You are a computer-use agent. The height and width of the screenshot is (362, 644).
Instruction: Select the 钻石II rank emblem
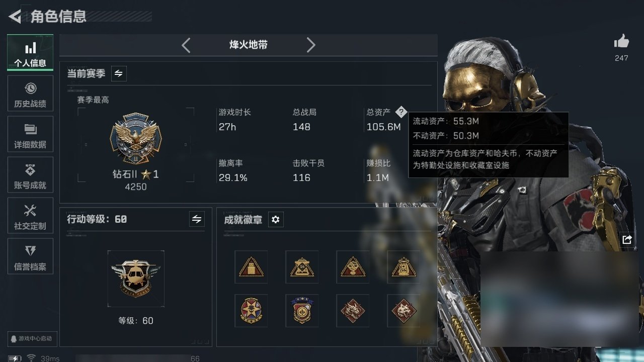pyautogui.click(x=136, y=138)
